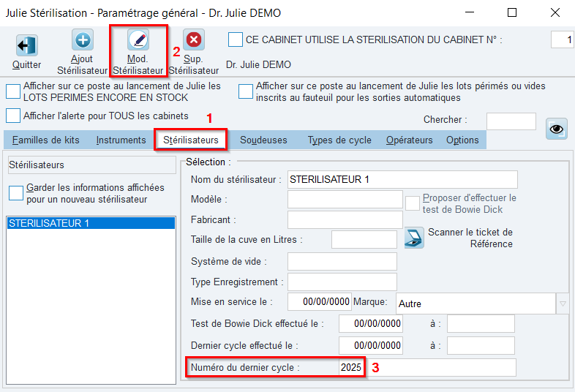575x392 pixels.
Task: Enable cabinet uses sterilisation of cabinet N°
Action: pos(235,39)
